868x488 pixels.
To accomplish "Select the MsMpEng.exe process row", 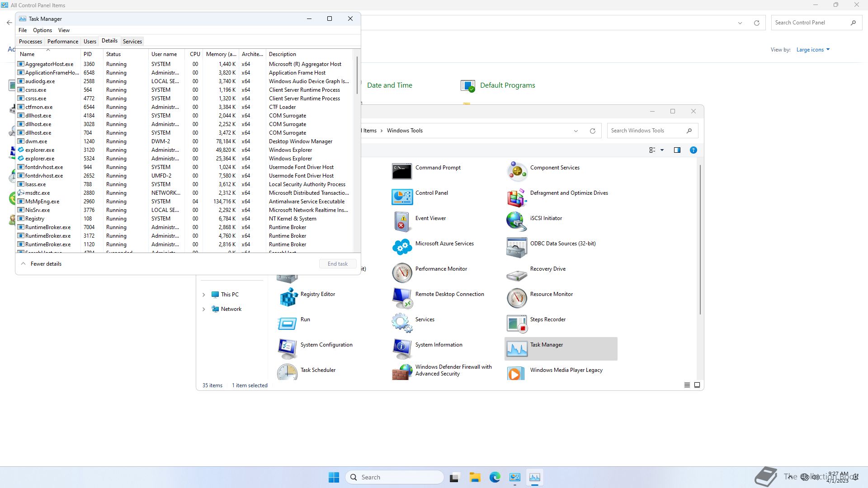I will click(x=184, y=202).
